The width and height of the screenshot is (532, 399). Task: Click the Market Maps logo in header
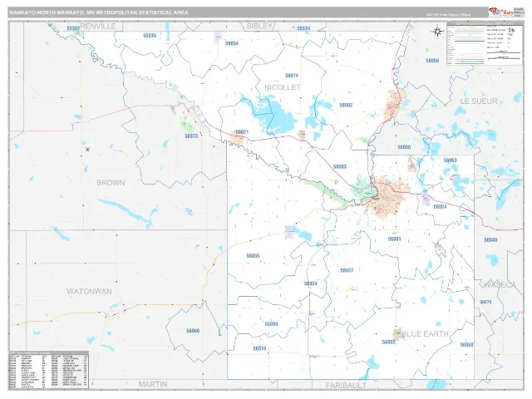[500, 12]
